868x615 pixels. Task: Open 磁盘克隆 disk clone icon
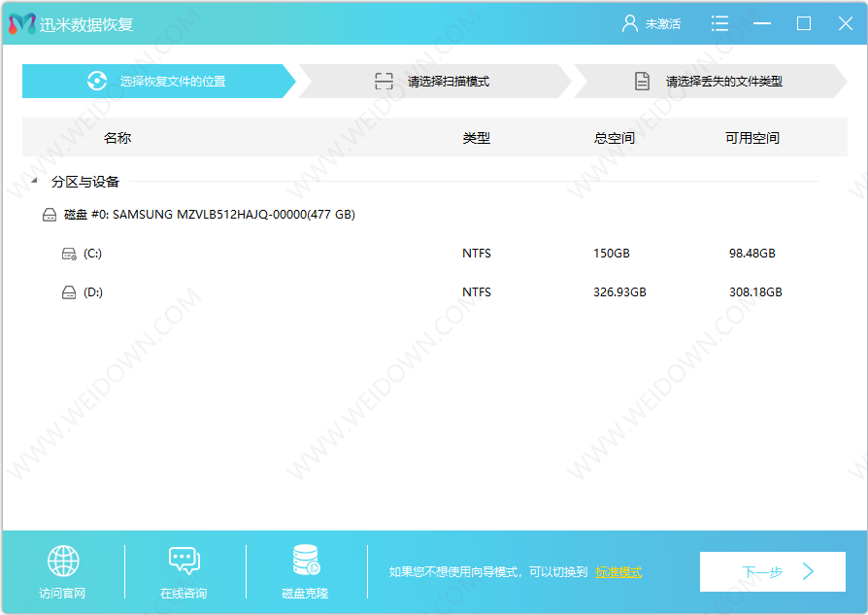306,560
